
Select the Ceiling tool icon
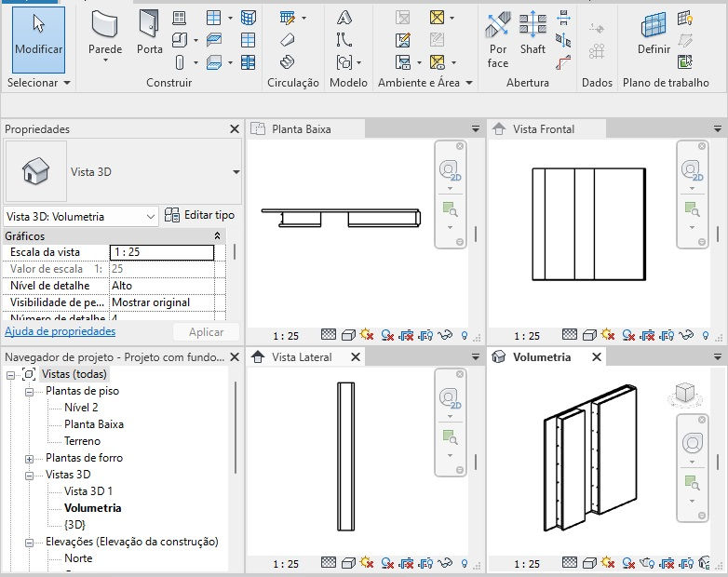coord(213,40)
